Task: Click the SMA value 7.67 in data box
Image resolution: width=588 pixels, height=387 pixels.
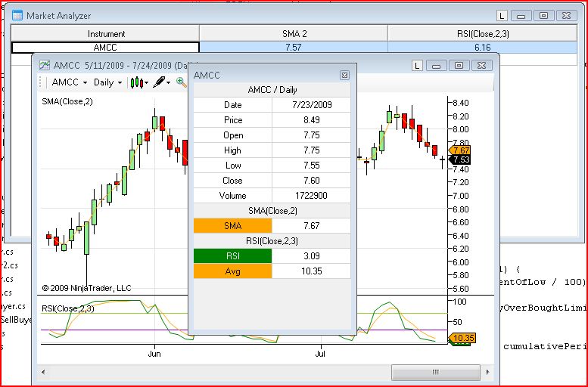Action: coord(312,226)
